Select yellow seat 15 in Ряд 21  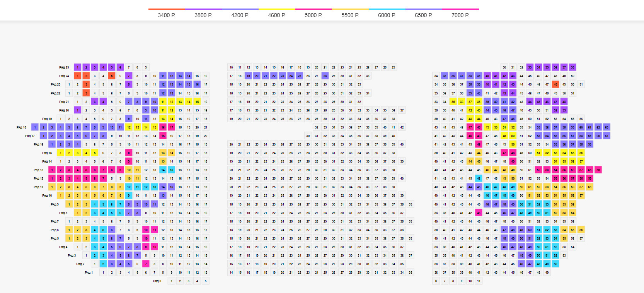(197, 102)
